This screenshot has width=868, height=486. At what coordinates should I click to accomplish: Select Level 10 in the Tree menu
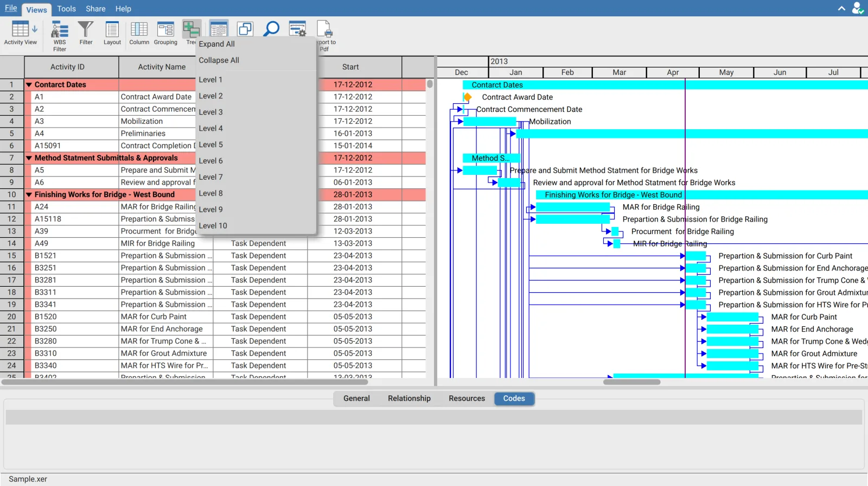(256, 226)
